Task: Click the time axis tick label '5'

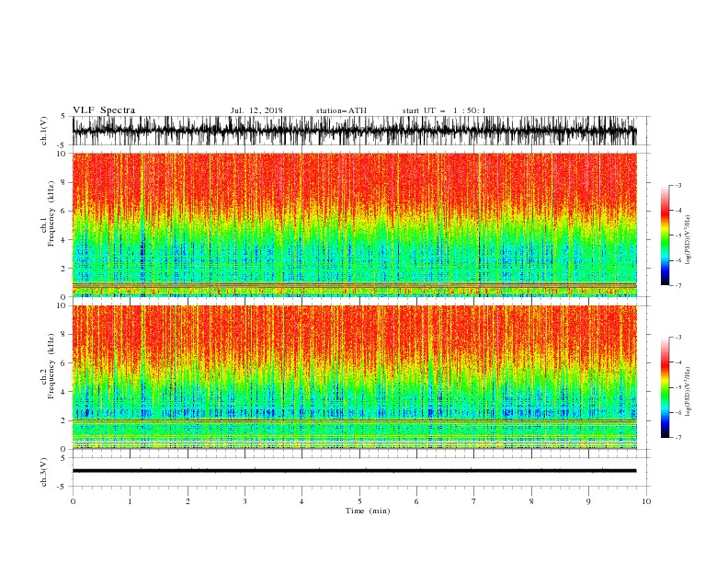Action: (x=359, y=501)
